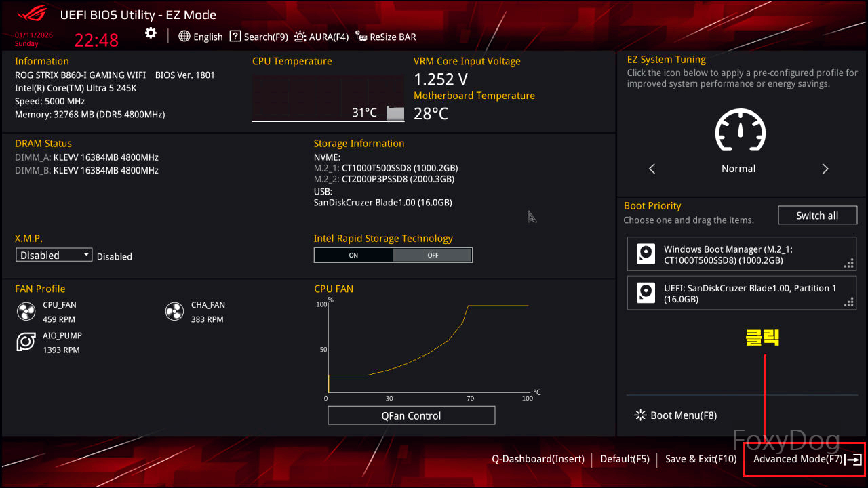Viewport: 868px width, 488px height.
Task: Click the DRAM Status heading
Action: pos(43,143)
